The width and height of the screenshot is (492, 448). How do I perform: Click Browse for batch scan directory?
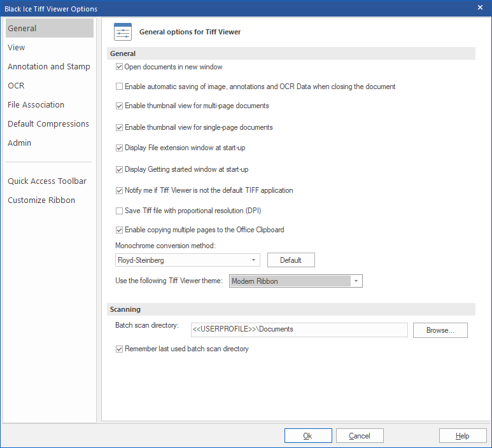click(440, 330)
